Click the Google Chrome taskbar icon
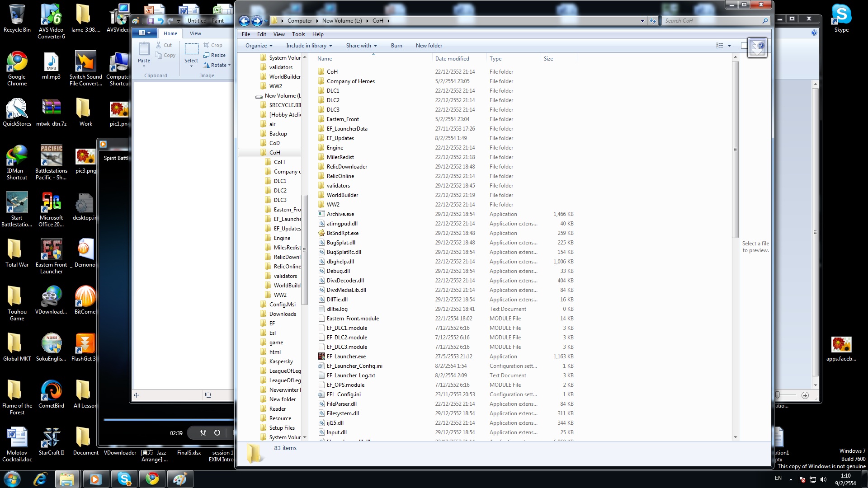The image size is (868, 488). point(152,479)
